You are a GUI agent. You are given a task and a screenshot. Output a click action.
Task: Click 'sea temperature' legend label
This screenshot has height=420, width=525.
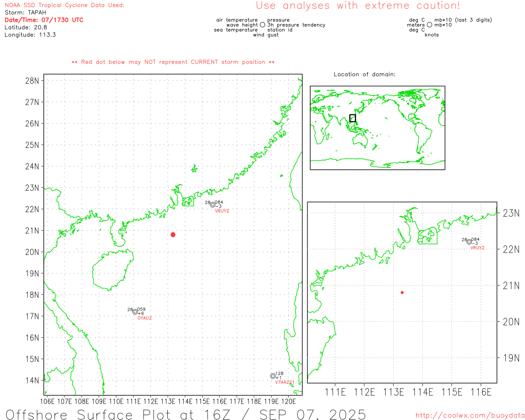click(236, 30)
